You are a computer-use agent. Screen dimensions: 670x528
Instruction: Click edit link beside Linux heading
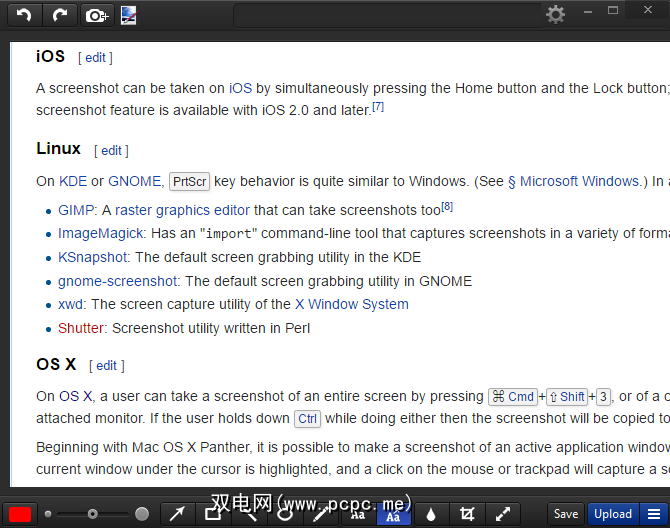(x=112, y=151)
